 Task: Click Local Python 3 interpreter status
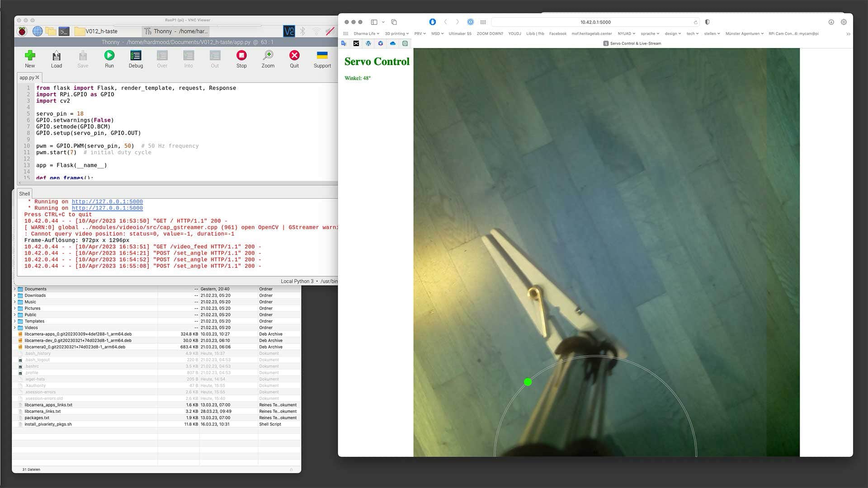point(309,281)
